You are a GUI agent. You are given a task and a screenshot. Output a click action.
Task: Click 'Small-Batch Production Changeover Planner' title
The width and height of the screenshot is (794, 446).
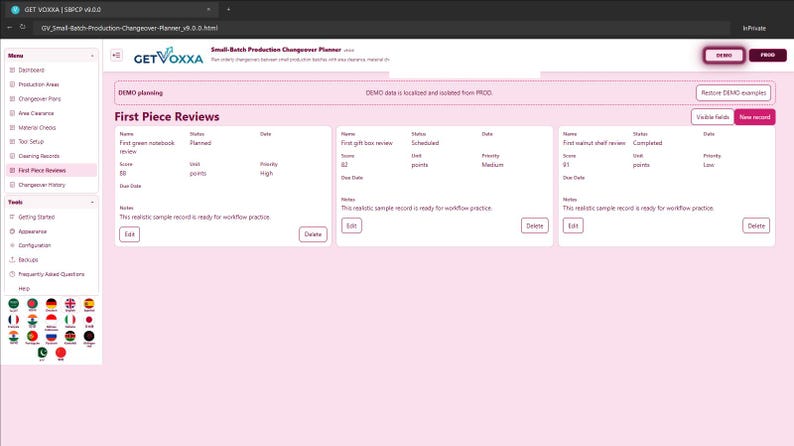pyautogui.click(x=276, y=50)
